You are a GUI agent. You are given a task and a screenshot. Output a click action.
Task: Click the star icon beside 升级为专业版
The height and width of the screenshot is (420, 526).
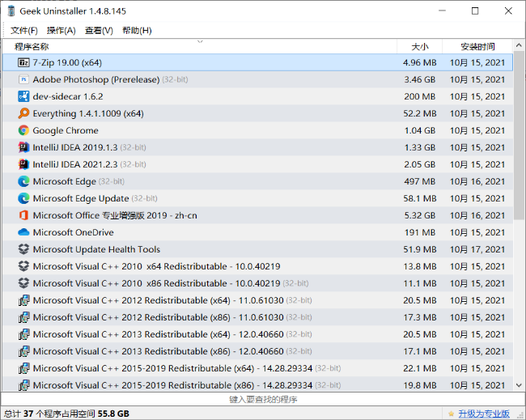click(452, 414)
